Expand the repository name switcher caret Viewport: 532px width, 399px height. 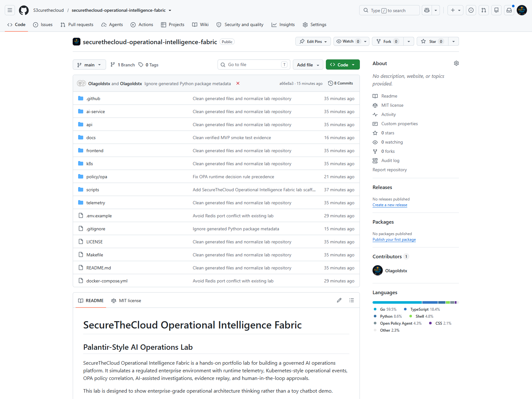pyautogui.click(x=170, y=10)
